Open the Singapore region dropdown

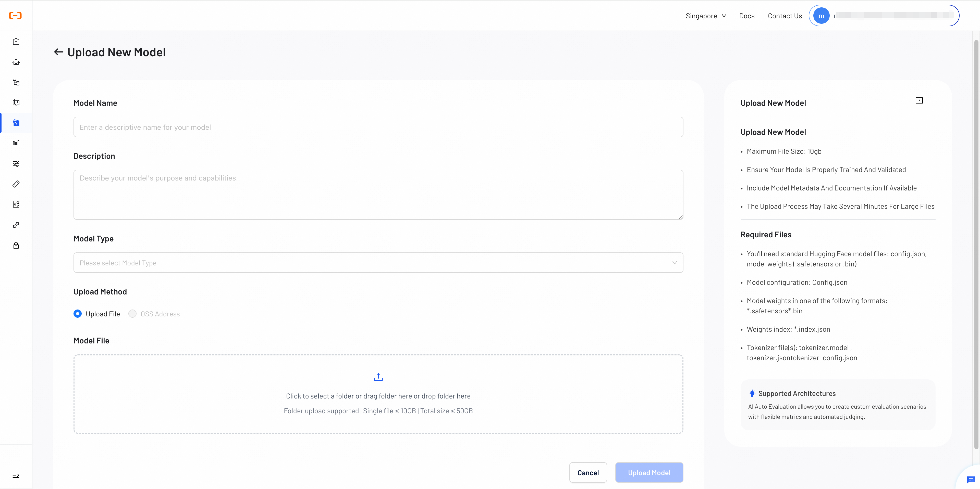pyautogui.click(x=706, y=16)
